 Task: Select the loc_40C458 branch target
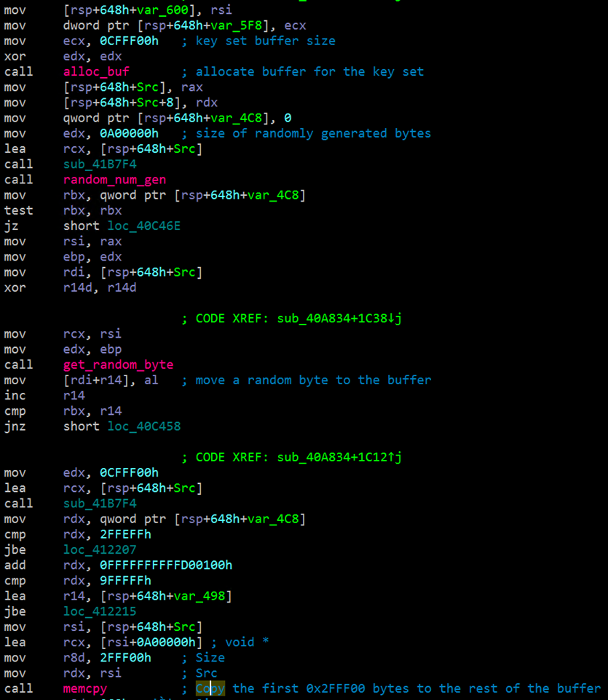tap(143, 426)
